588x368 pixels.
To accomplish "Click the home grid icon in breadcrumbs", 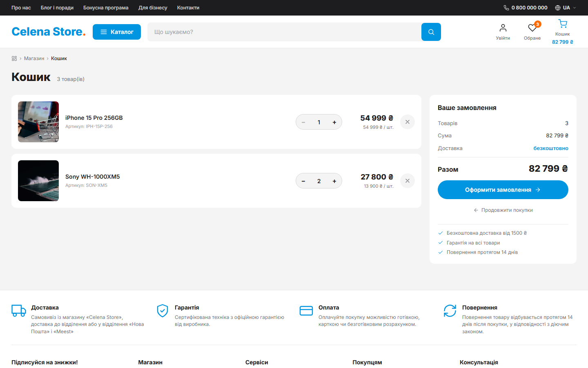I will [x=14, y=58].
